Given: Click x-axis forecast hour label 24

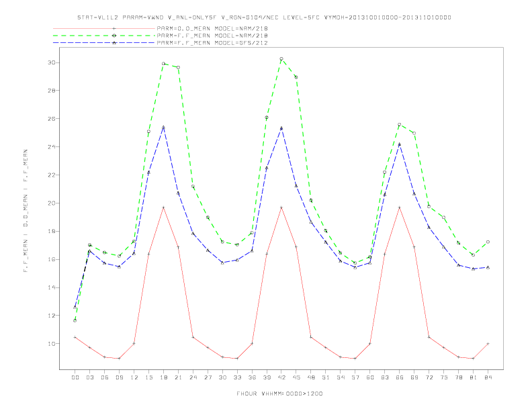Looking at the screenshot, I should [x=193, y=377].
